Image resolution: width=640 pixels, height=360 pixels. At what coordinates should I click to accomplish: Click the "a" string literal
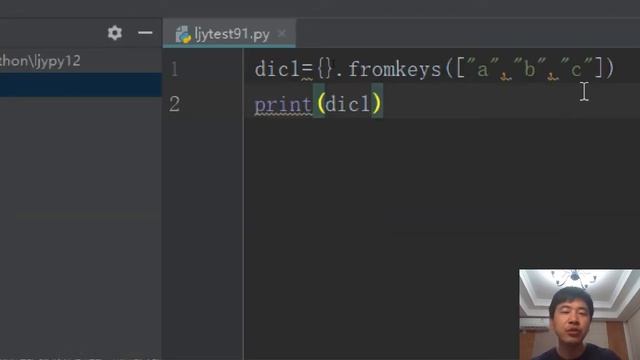(482, 68)
